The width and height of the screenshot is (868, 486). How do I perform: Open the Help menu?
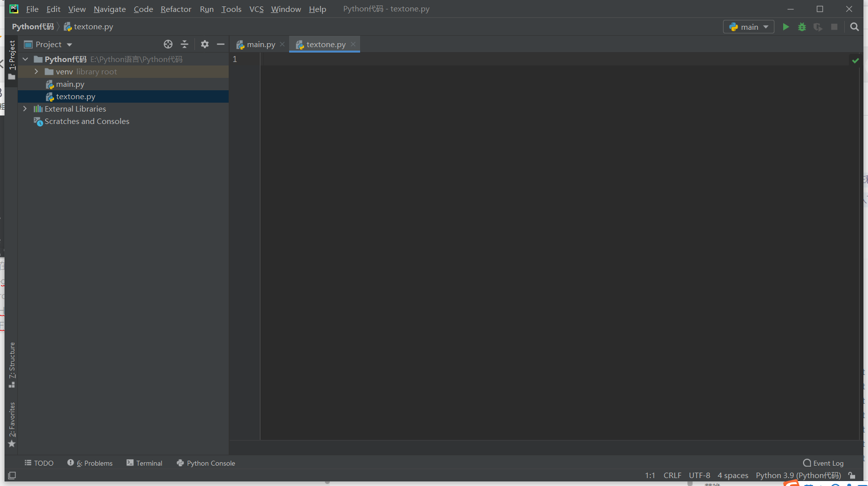[x=317, y=9]
